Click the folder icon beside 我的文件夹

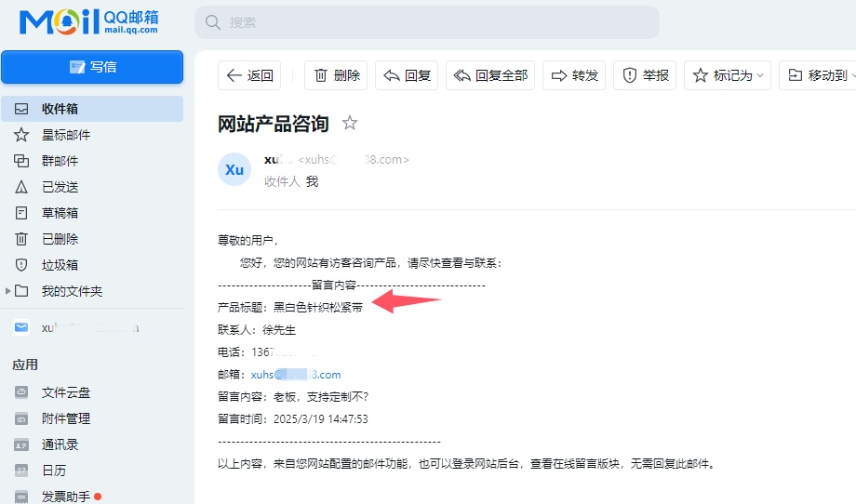(21, 291)
